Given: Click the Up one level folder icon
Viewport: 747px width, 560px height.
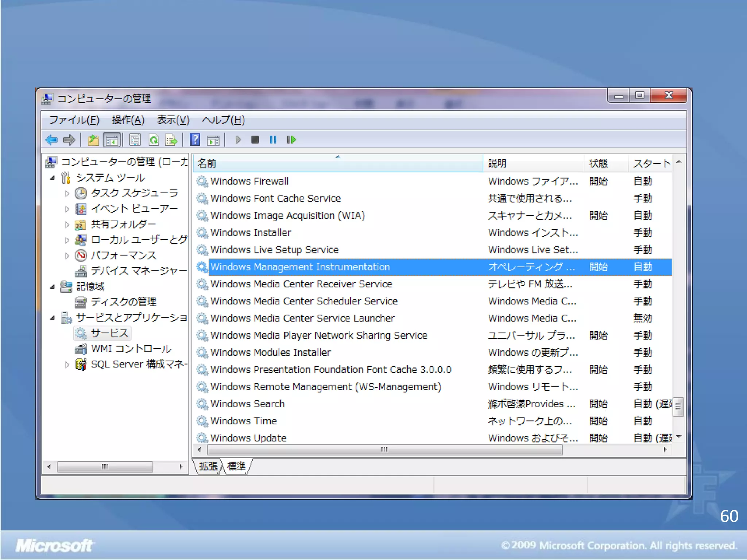Looking at the screenshot, I should [x=93, y=140].
